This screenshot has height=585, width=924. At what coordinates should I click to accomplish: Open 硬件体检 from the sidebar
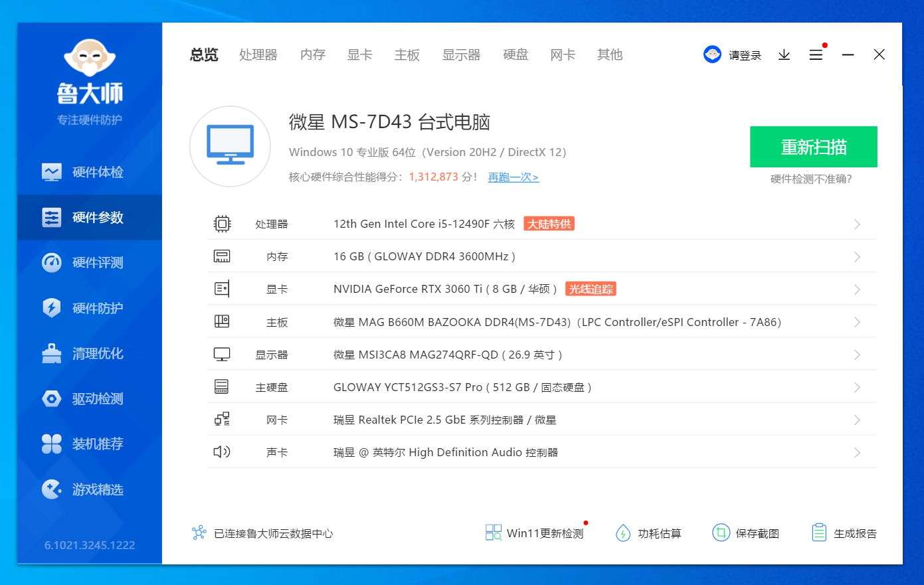point(90,172)
